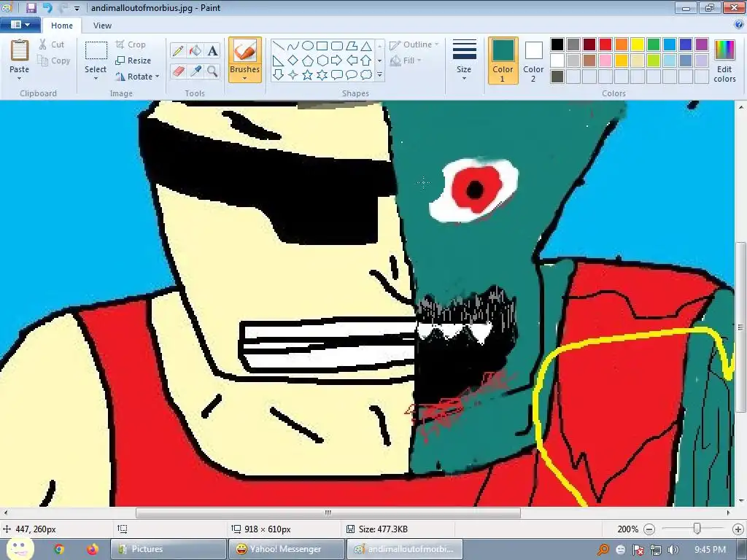
Task: Click the Copy button
Action: 54,61
